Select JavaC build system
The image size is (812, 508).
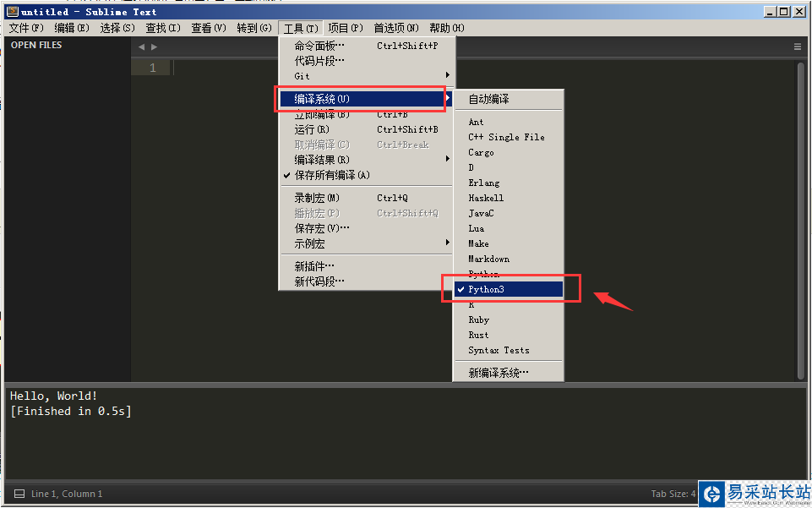pos(509,213)
